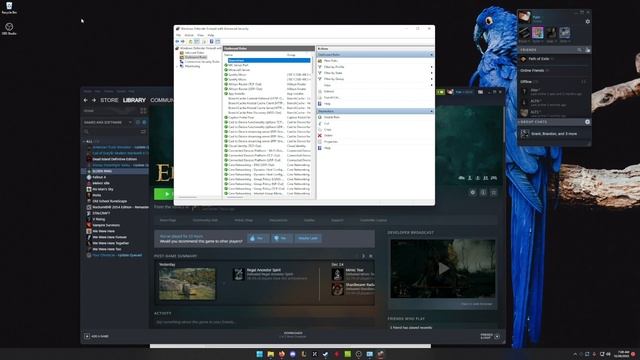Image resolution: width=640 pixels, height=360 pixels.
Task: Open Action menu in Firewall window
Action: pyautogui.click(x=189, y=35)
